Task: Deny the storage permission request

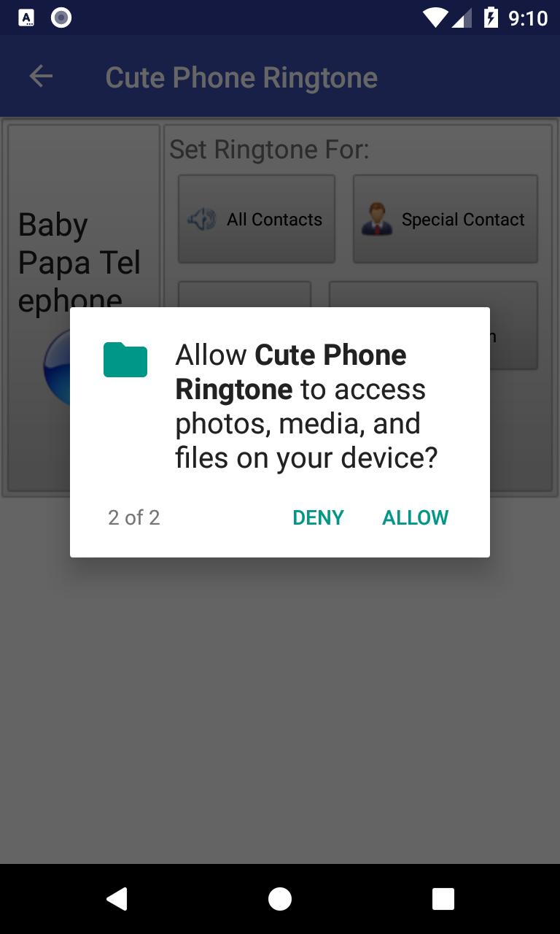Action: point(318,517)
